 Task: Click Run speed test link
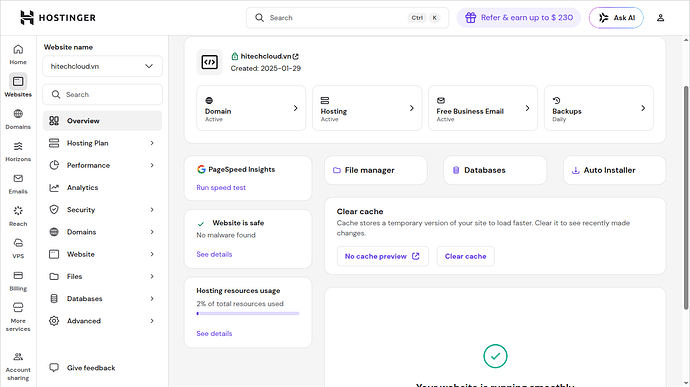coord(221,188)
